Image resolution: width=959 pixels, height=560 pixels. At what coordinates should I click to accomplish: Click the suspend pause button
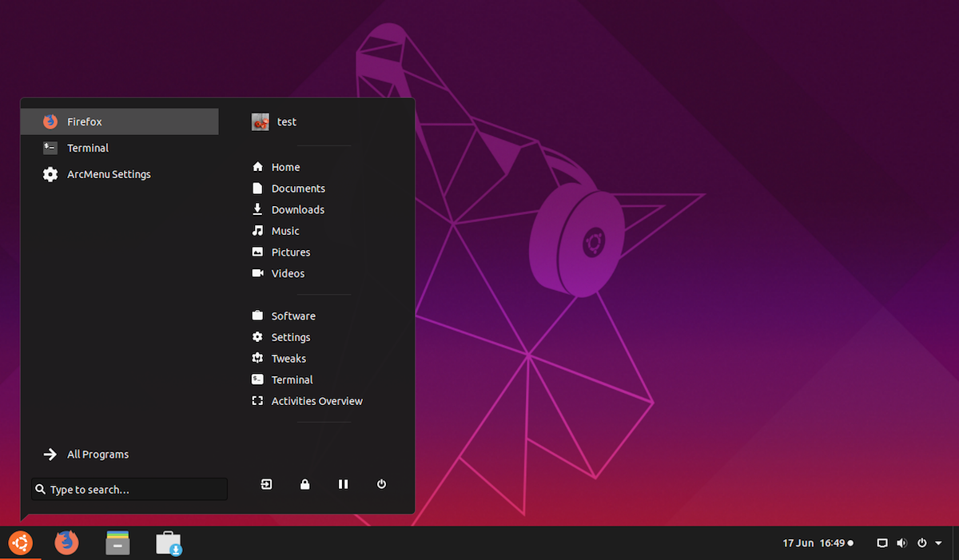pos(343,484)
